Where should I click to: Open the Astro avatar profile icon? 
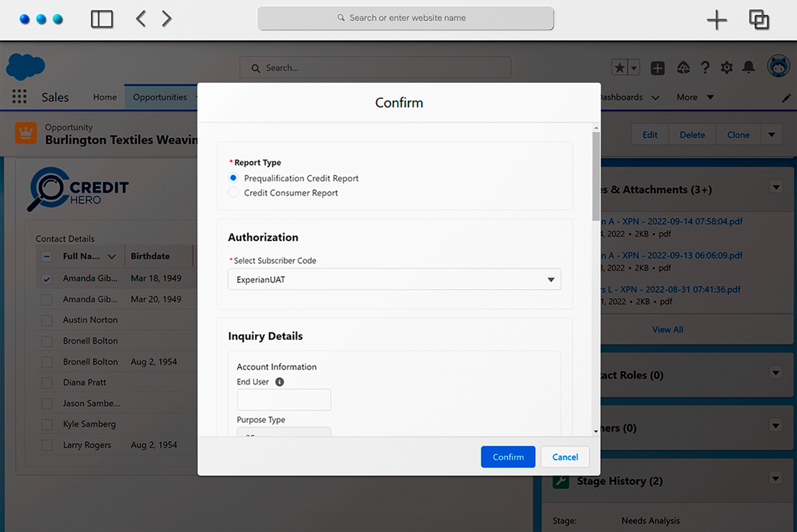coord(778,66)
